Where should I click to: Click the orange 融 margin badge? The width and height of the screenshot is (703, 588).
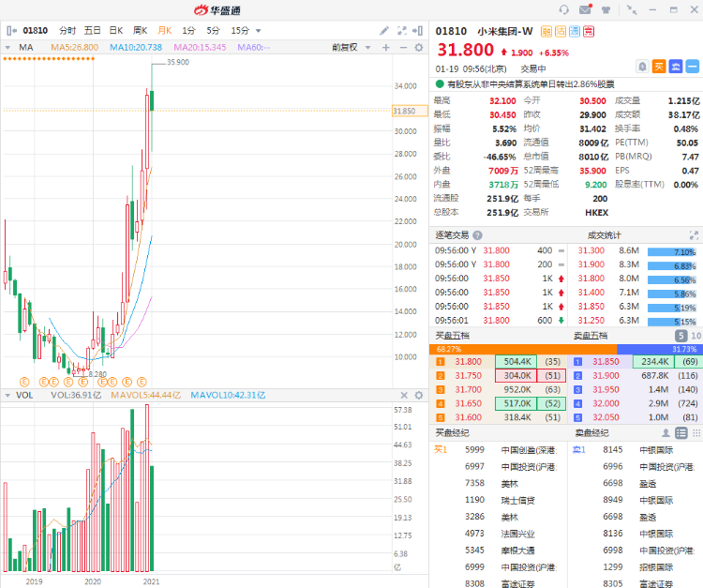point(546,31)
